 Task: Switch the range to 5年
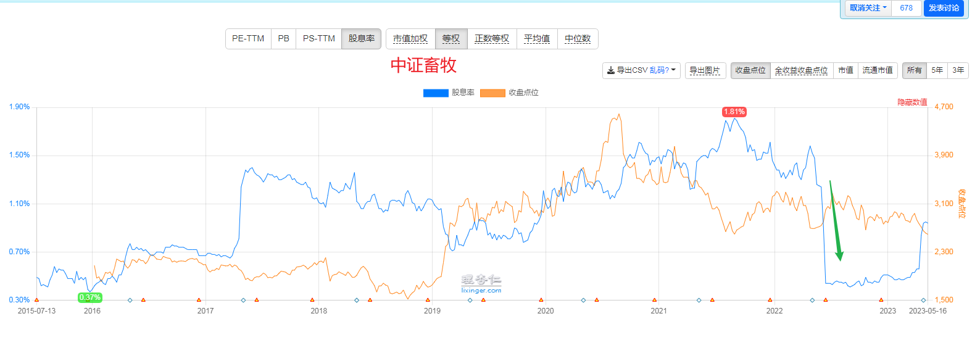(x=937, y=70)
